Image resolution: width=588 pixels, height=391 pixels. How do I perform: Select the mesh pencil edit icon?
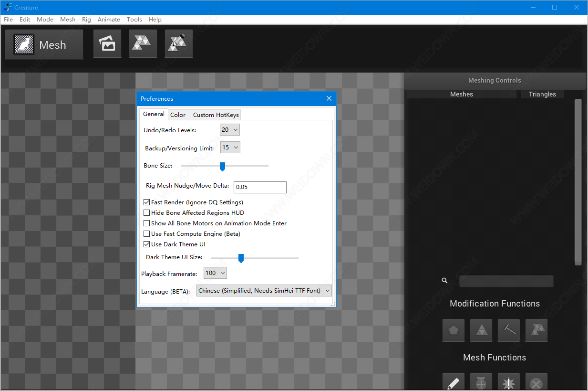(179, 44)
